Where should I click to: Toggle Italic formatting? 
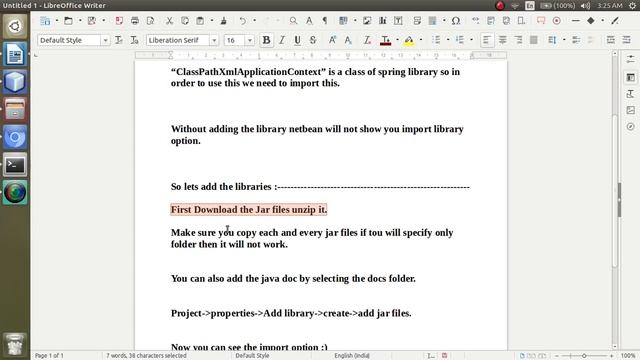[x=282, y=40]
